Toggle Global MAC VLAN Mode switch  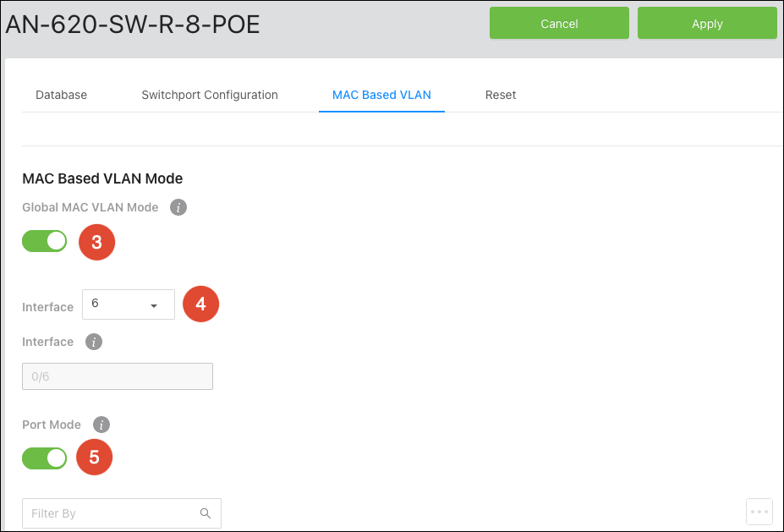click(45, 241)
